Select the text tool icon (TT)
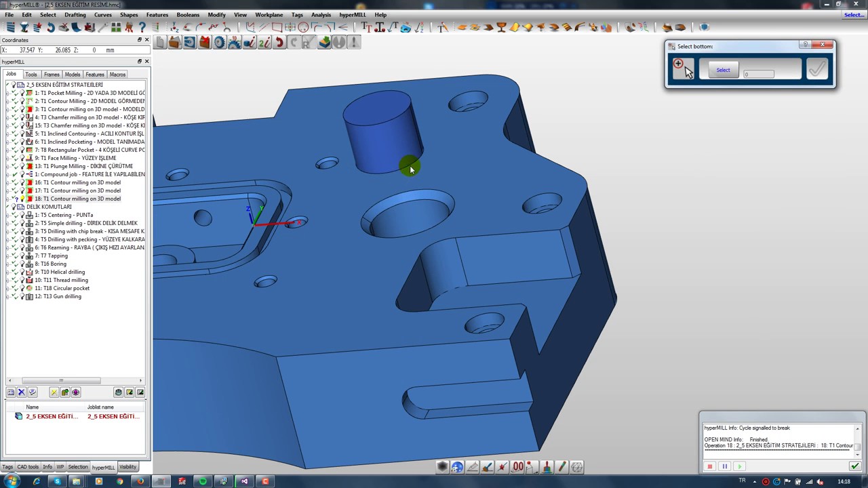 pos(366,27)
